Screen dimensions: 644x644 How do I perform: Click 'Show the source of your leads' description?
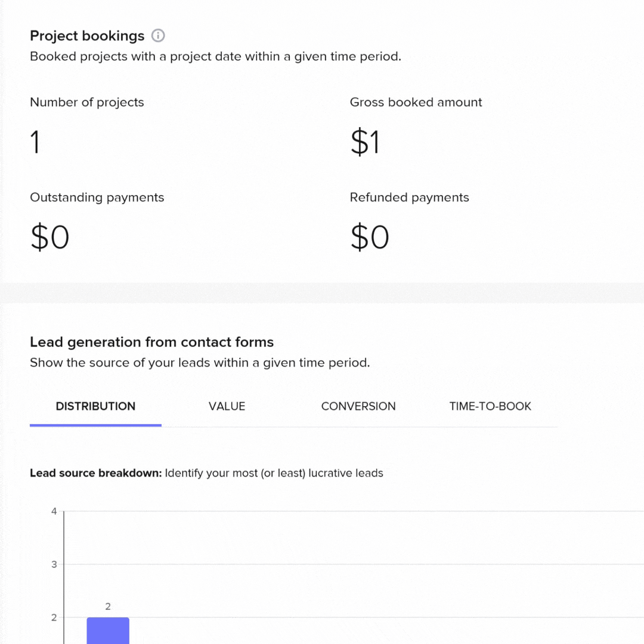200,363
